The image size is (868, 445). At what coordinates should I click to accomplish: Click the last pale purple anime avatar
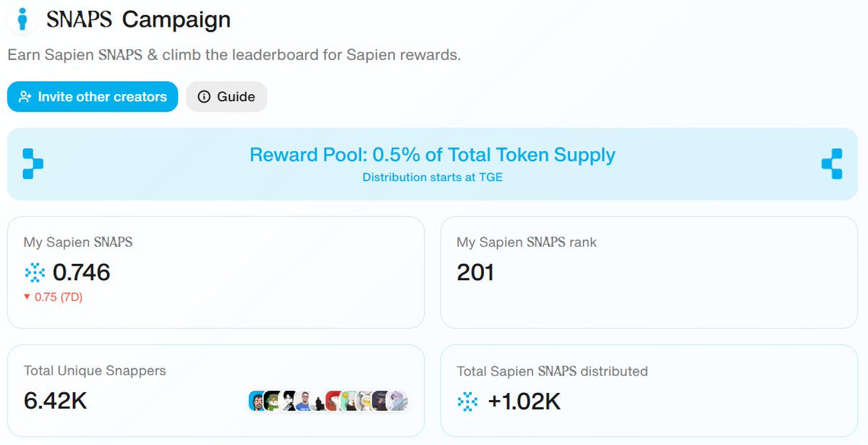click(x=399, y=401)
